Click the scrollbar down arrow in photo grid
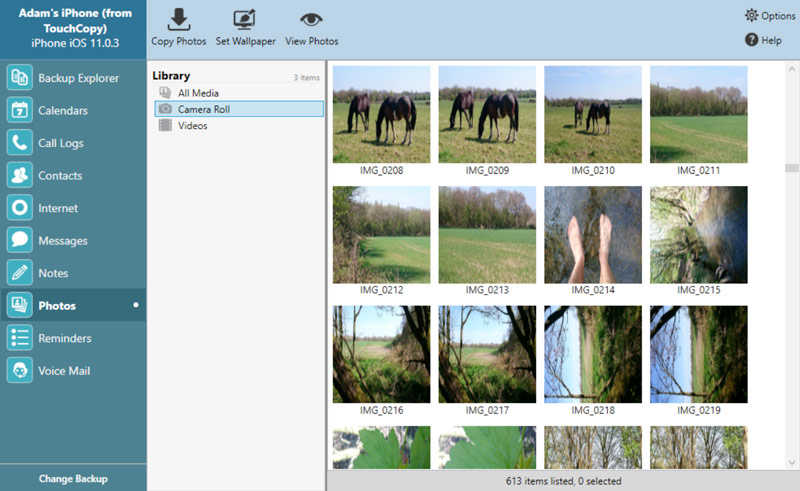Image resolution: width=800 pixels, height=491 pixels. pos(792,462)
